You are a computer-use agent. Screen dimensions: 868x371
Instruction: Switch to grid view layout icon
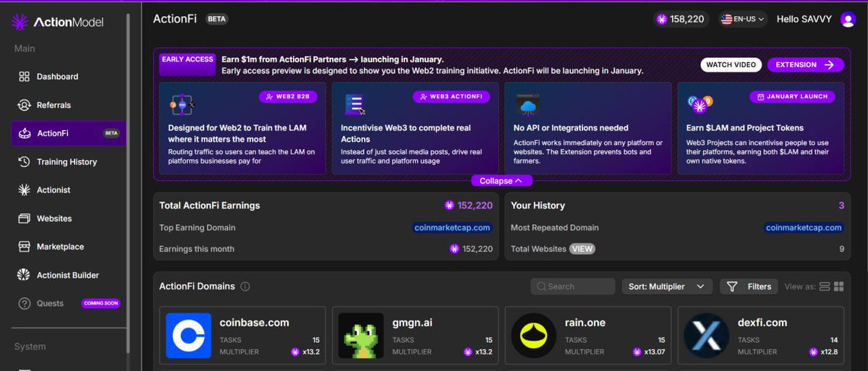coord(839,286)
